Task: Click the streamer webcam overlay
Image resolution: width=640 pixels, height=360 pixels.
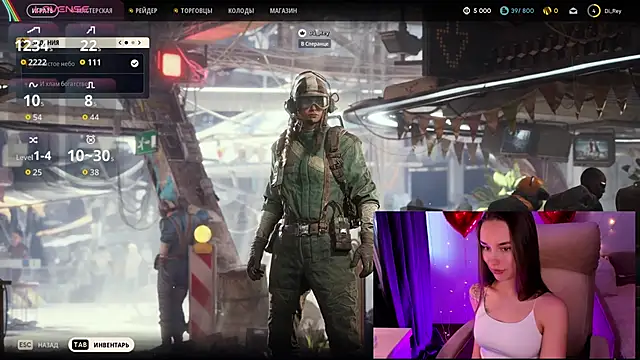Action: coord(504,284)
